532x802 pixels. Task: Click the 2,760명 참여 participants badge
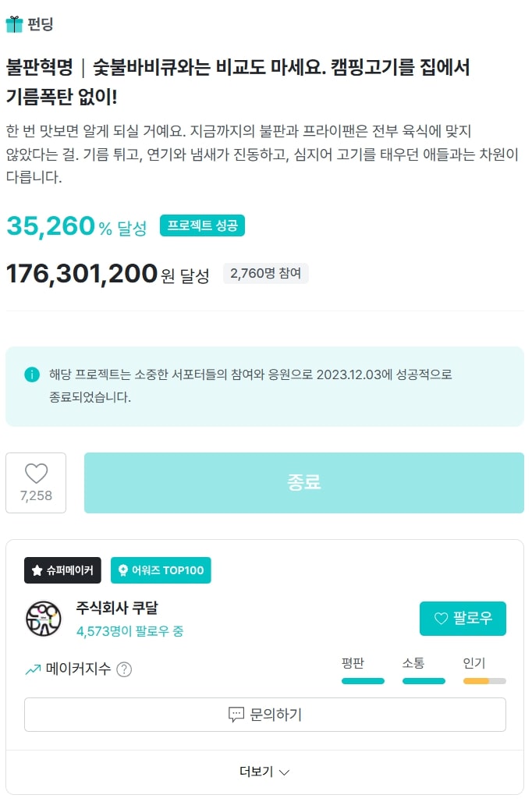tap(266, 274)
